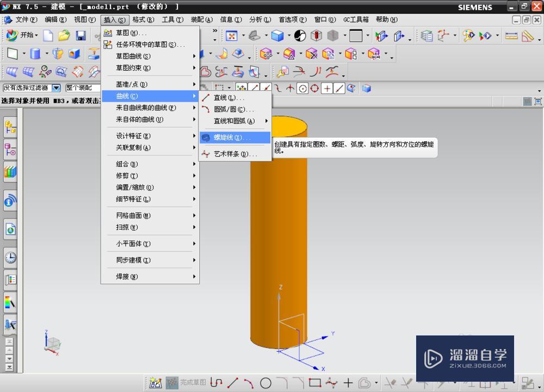
Task: Click the sketch rectangle icon in feature toolbar
Action: click(13, 54)
